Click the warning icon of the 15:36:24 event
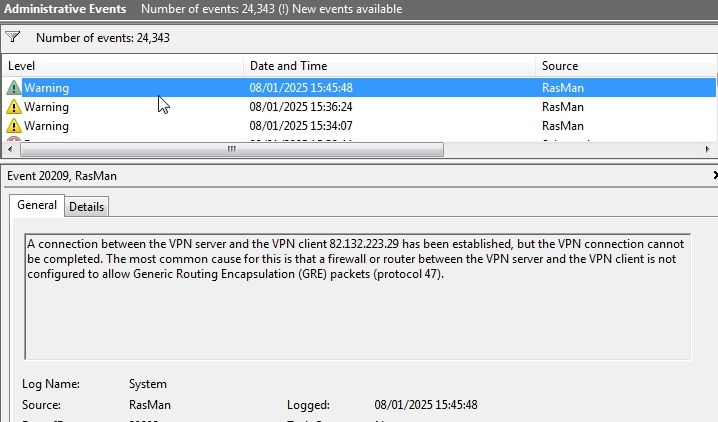Screen dimensions: 718x422 [x=13, y=107]
